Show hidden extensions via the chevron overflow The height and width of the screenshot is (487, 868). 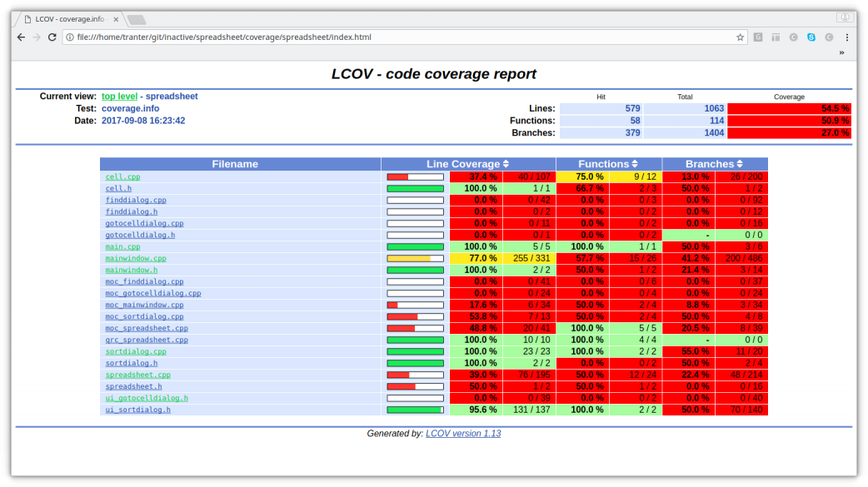pos(841,52)
